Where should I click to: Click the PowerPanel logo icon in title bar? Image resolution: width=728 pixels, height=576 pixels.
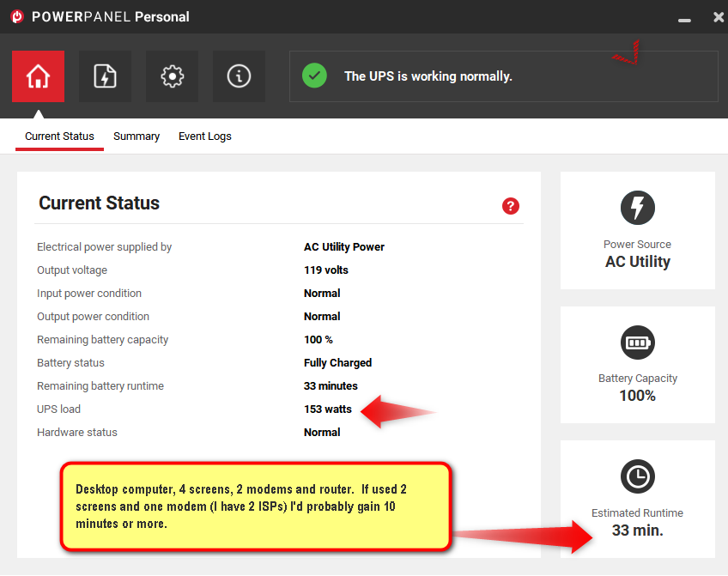[x=16, y=17]
